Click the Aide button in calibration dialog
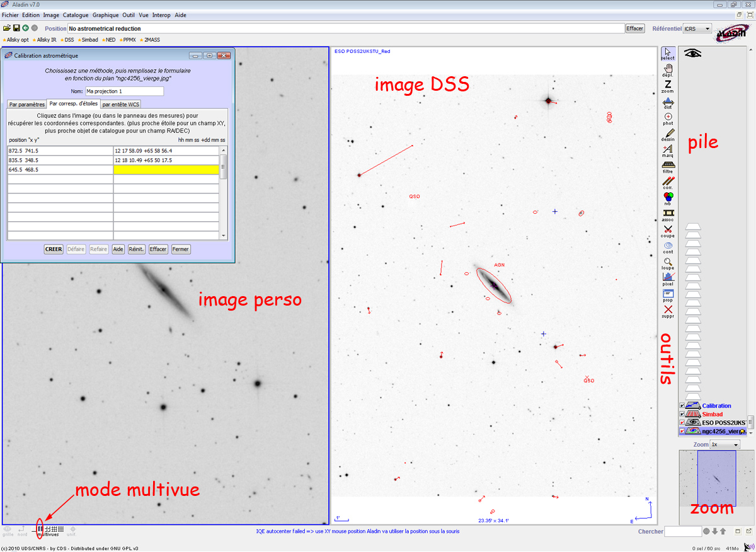This screenshot has height=552, width=756. 118,249
